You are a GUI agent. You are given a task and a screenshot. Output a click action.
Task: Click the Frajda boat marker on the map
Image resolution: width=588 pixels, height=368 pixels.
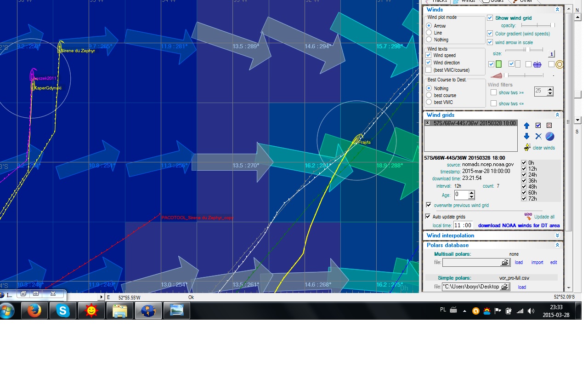[357, 140]
